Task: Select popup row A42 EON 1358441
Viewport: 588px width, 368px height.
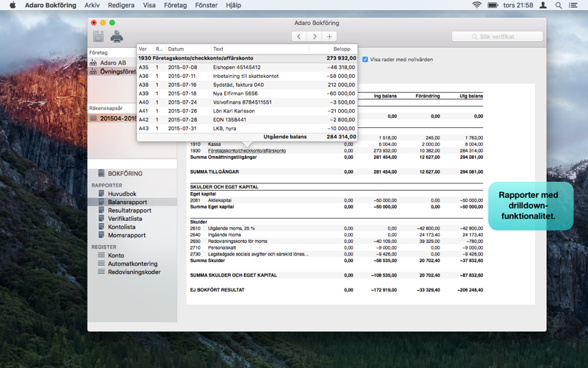Action: (x=247, y=120)
